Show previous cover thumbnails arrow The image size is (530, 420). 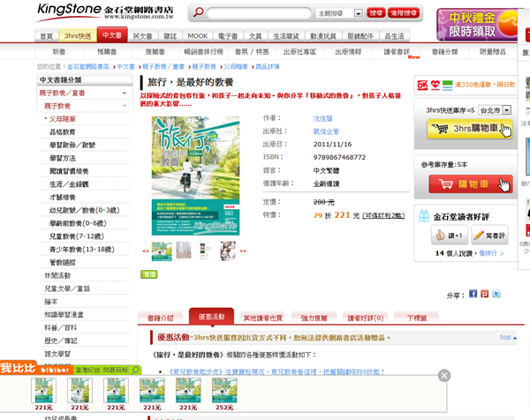coord(146,251)
